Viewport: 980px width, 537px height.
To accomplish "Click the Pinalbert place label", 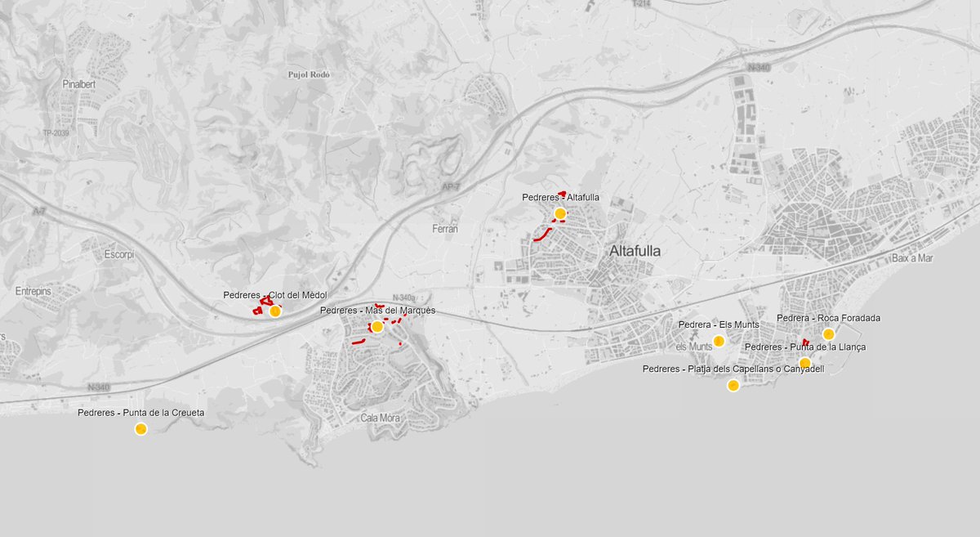I will tap(81, 84).
